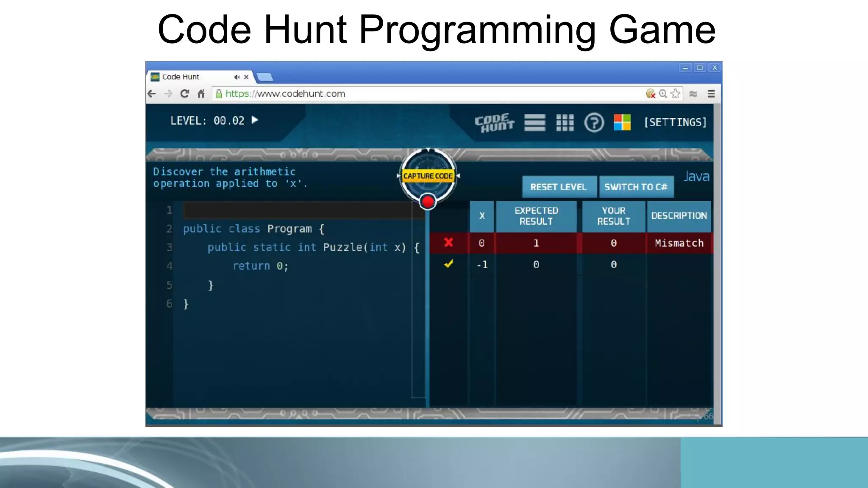Click the yellow checkmark pass row
The image size is (868, 488).
(x=448, y=264)
